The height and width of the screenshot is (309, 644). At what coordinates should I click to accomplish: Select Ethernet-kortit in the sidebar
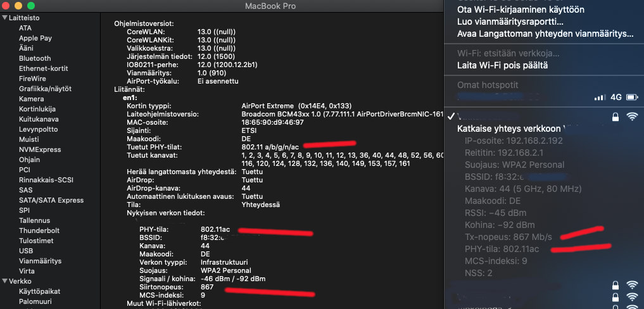(x=44, y=68)
